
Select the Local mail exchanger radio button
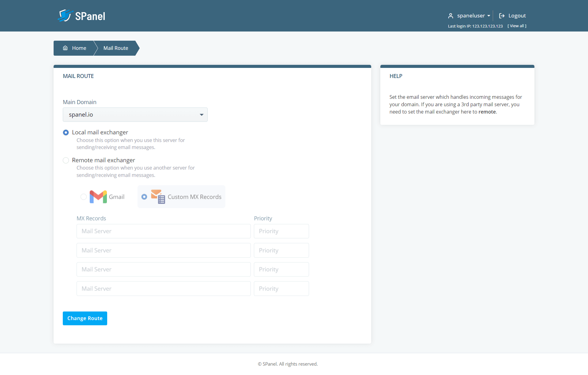click(66, 132)
